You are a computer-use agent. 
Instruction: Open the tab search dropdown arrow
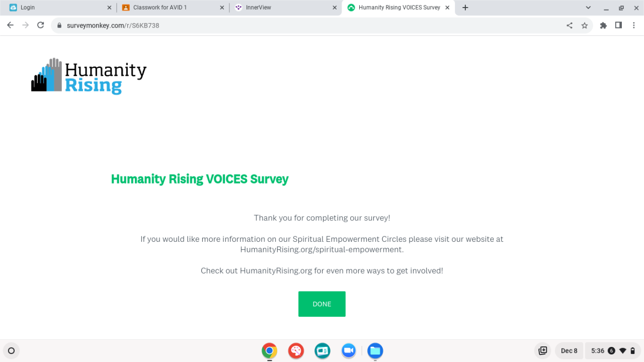click(x=589, y=8)
